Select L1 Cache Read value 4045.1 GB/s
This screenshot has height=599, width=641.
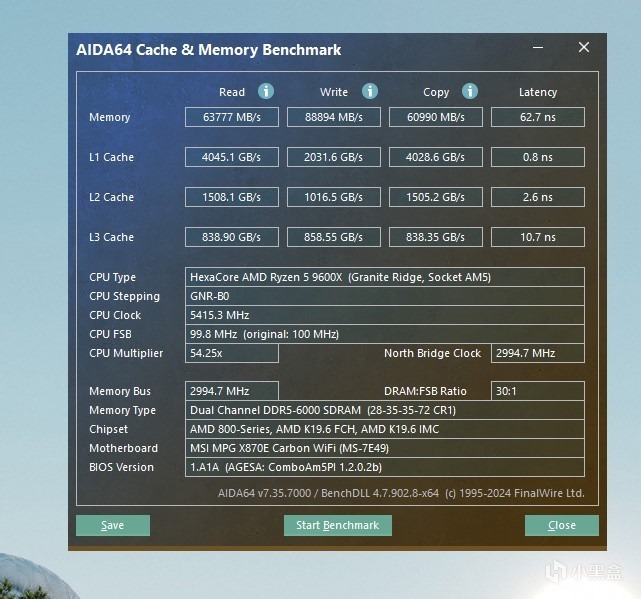click(x=232, y=157)
